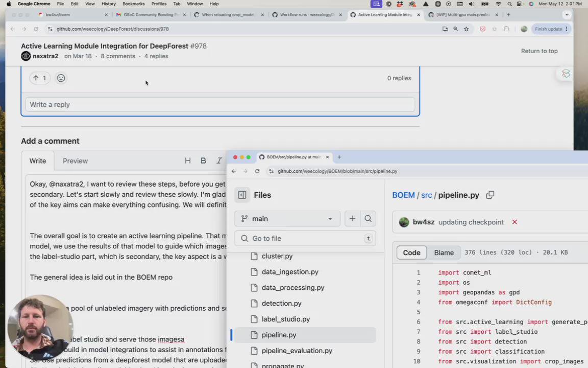Close BOEM/src/pipeline.py tab
This screenshot has height=368, width=588.
click(x=327, y=157)
